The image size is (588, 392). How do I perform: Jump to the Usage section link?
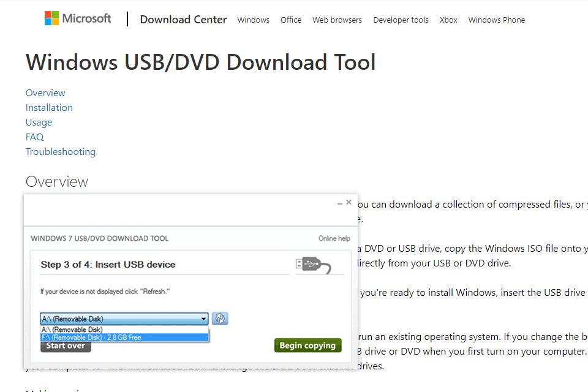39,123
